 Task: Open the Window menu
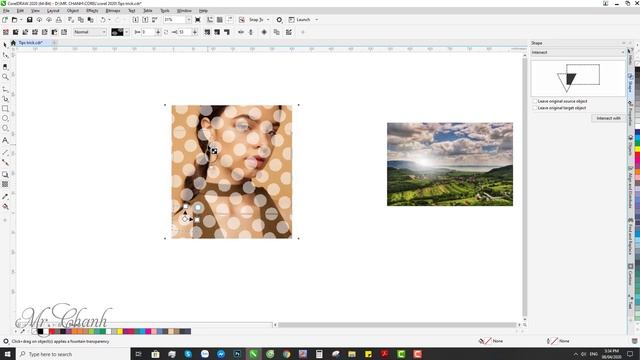(184, 11)
